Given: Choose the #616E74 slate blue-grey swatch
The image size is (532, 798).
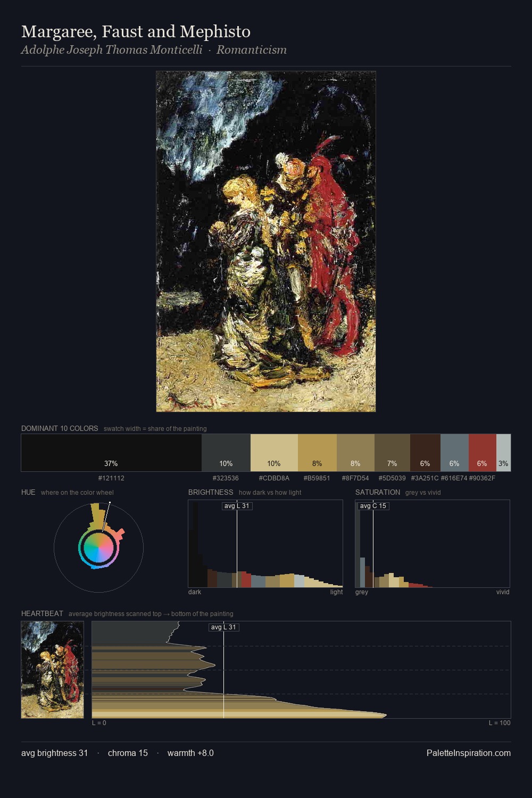Looking at the screenshot, I should pos(454,453).
